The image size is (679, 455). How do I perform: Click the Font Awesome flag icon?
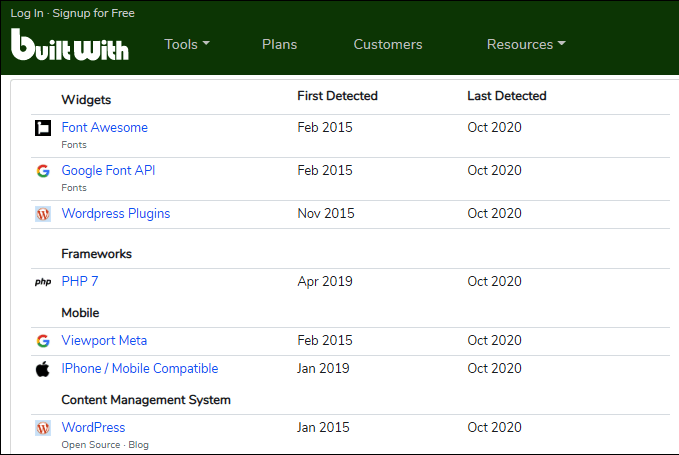(x=43, y=128)
